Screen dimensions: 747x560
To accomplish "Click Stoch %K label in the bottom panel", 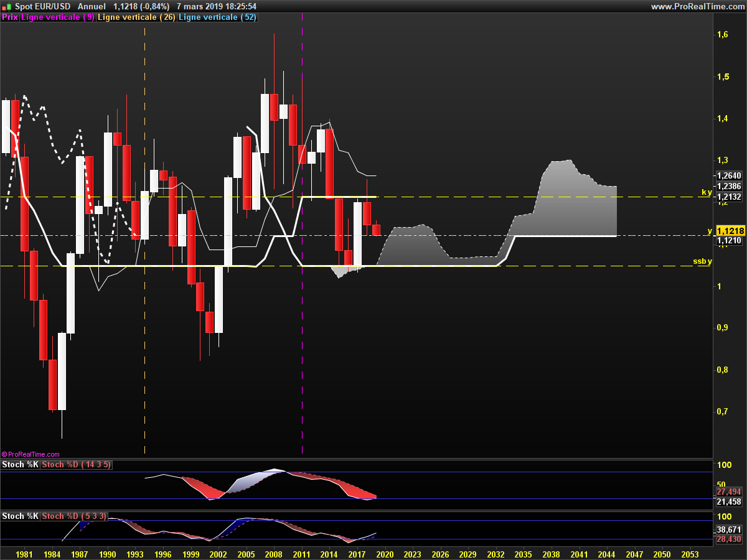I will (x=20, y=516).
